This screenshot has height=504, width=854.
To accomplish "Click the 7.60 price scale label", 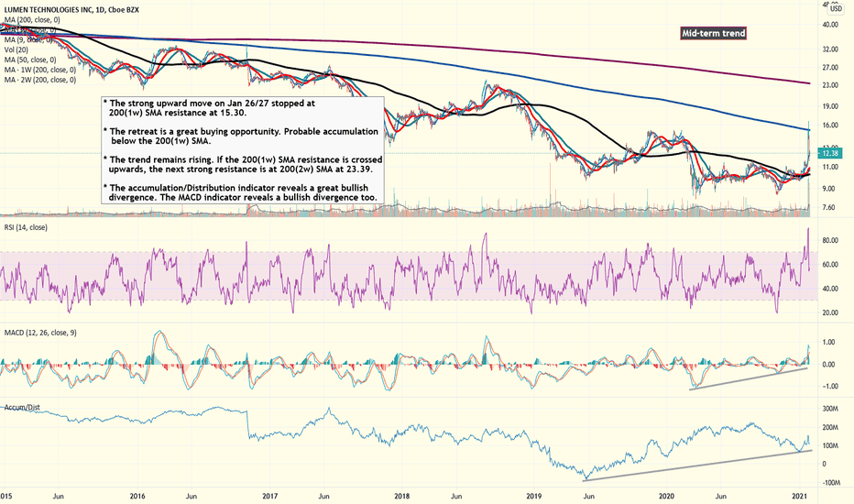I will click(829, 208).
